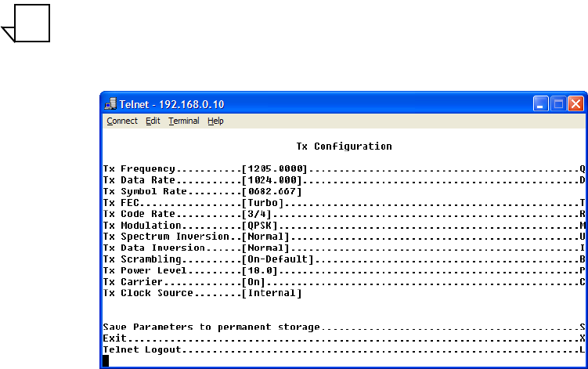Click the Tx Modulation value [QPSK]
The width and height of the screenshot is (588, 369).
259,225
